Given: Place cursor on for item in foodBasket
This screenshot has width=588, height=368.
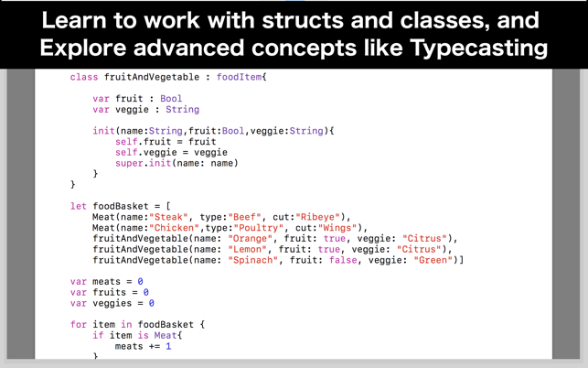Looking at the screenshot, I should [x=137, y=324].
